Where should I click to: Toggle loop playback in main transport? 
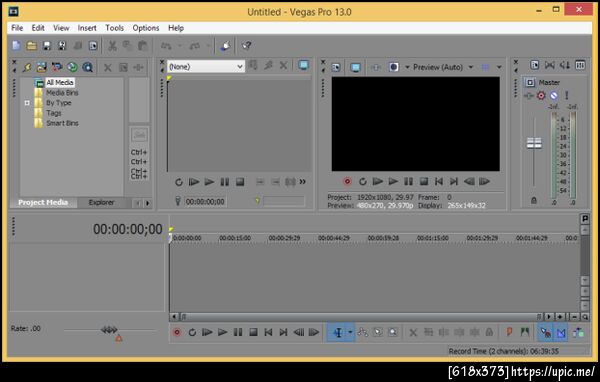(x=192, y=332)
